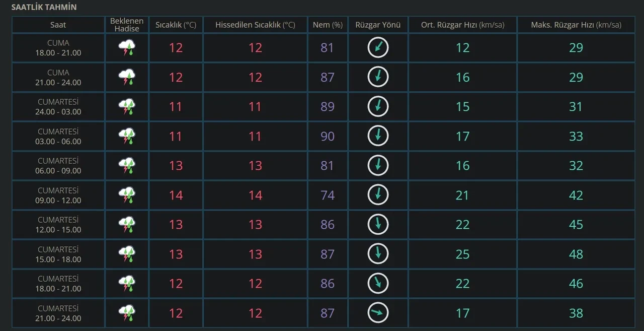Viewport: 644px width, 331px height.
Task: Select the Hissedilen Sıcaklık (°C) column header
Action: [x=255, y=25]
